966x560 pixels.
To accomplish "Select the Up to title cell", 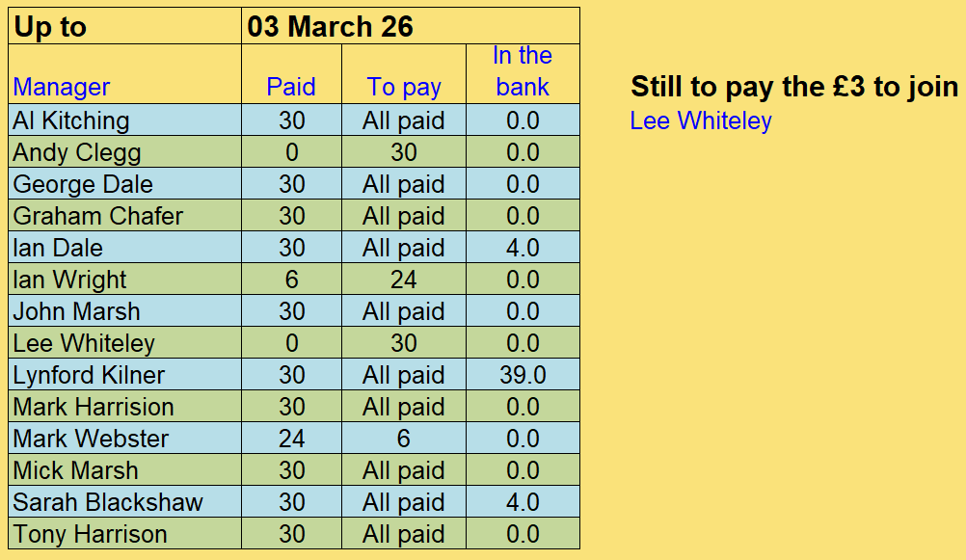I will [50, 27].
